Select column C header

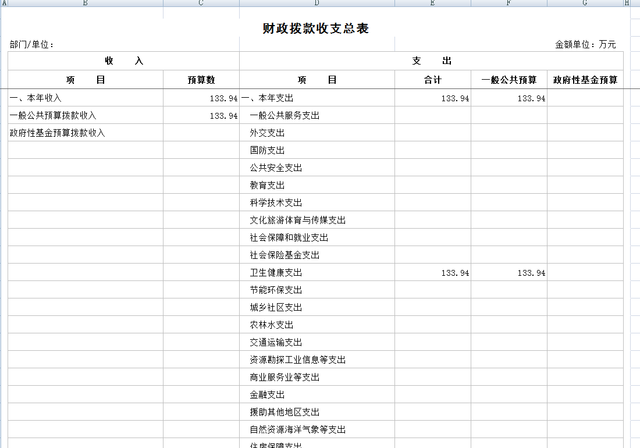[202, 4]
